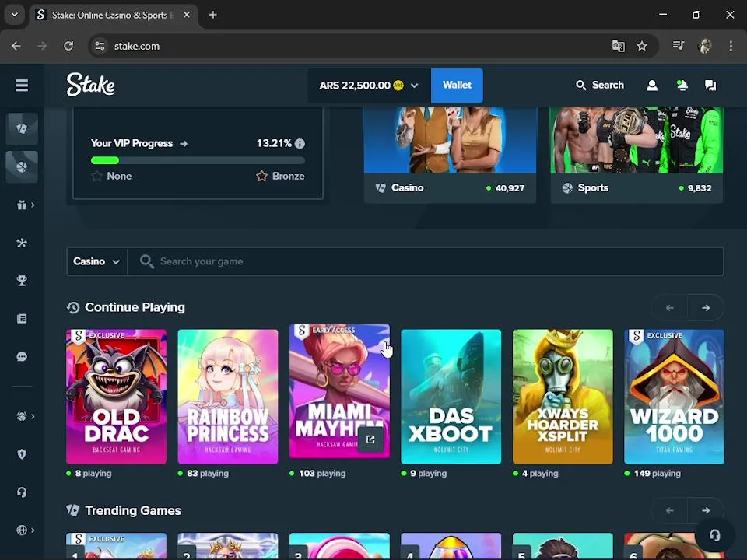This screenshot has width=747, height=560.
Task: Click the VIP progress info icon
Action: (300, 143)
